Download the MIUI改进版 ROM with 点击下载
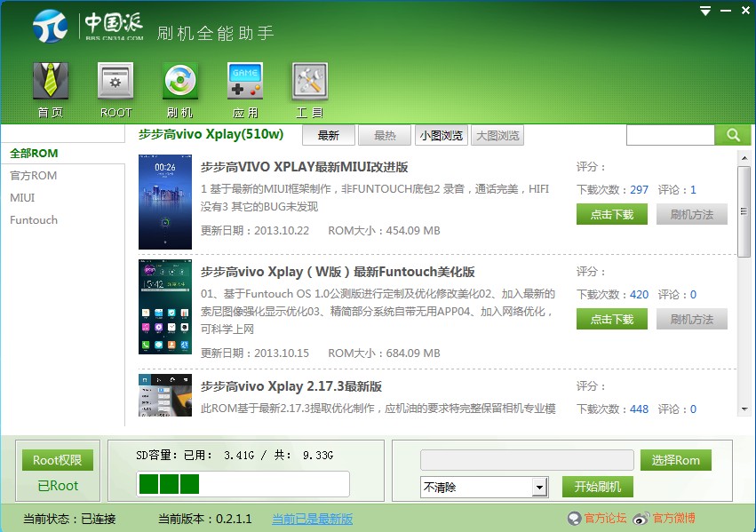 612,214
